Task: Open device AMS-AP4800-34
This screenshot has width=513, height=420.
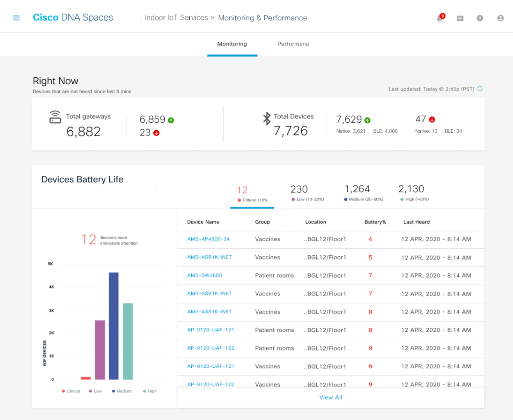Action: tap(208, 239)
